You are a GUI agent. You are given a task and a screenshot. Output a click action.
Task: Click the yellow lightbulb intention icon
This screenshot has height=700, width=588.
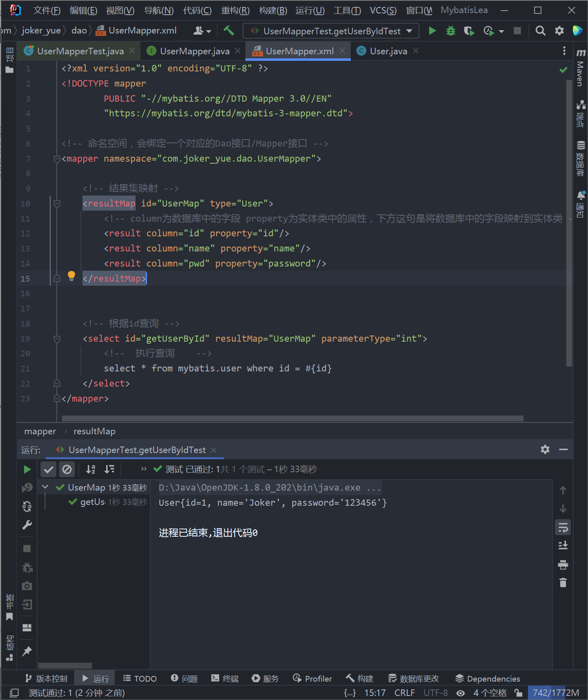coord(71,276)
